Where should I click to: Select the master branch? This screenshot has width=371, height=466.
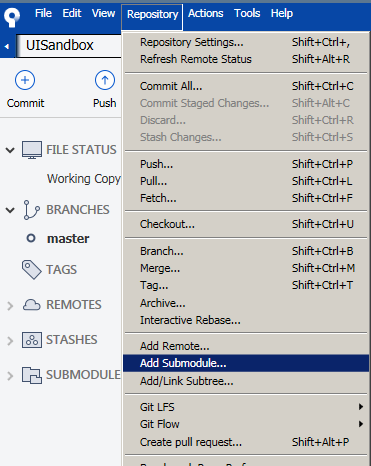coord(68,239)
